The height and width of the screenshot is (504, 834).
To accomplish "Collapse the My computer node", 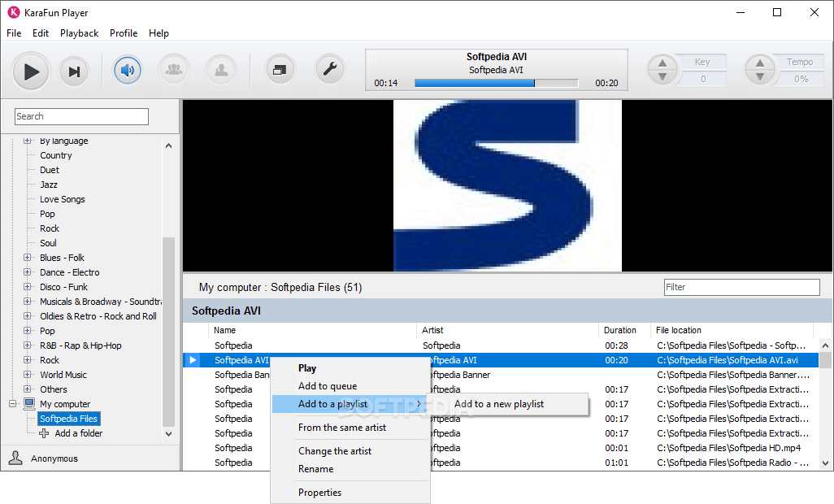I will 13,403.
